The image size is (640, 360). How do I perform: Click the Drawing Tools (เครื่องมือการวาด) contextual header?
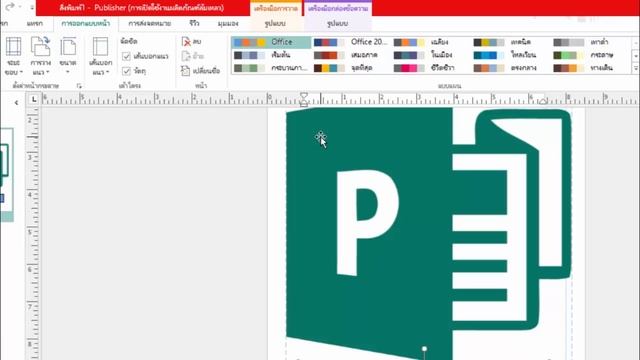[276, 8]
